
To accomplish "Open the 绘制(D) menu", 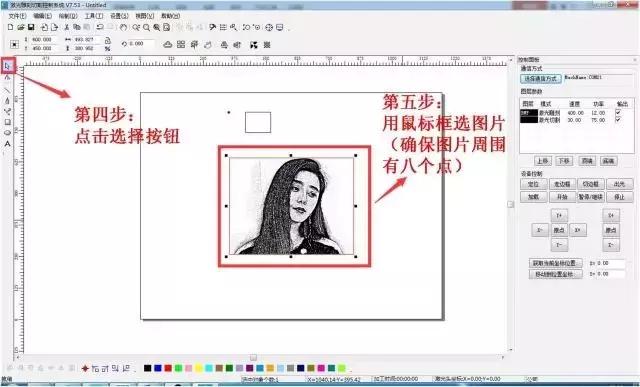I will click(68, 16).
